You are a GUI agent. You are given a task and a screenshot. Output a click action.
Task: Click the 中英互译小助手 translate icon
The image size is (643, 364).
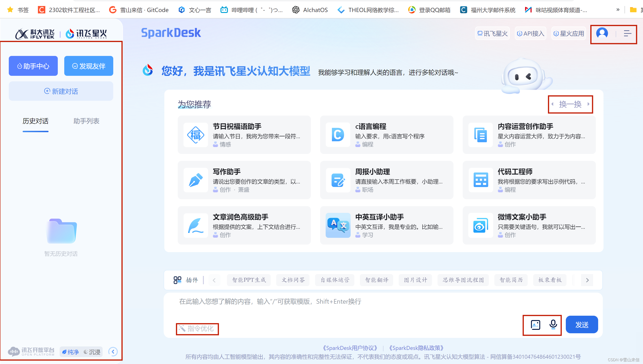338,225
